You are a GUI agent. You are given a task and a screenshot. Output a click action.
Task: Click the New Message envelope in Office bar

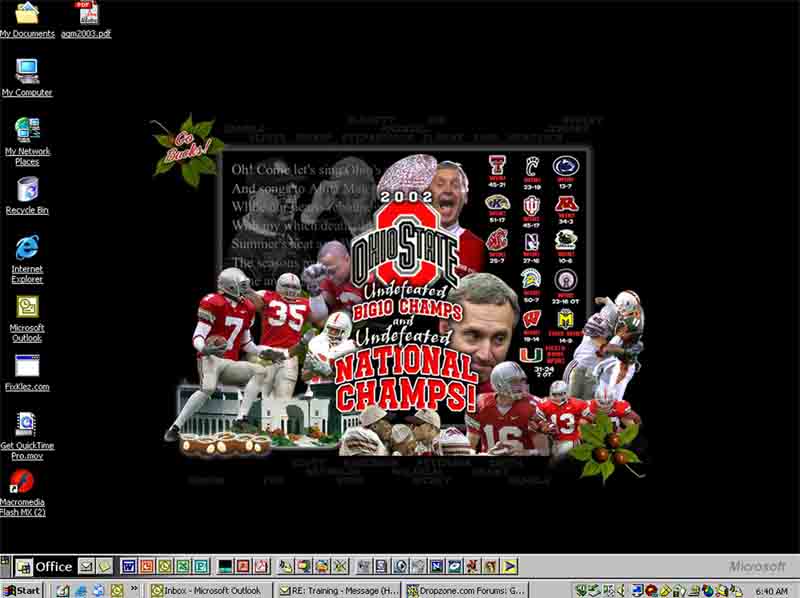pos(87,566)
